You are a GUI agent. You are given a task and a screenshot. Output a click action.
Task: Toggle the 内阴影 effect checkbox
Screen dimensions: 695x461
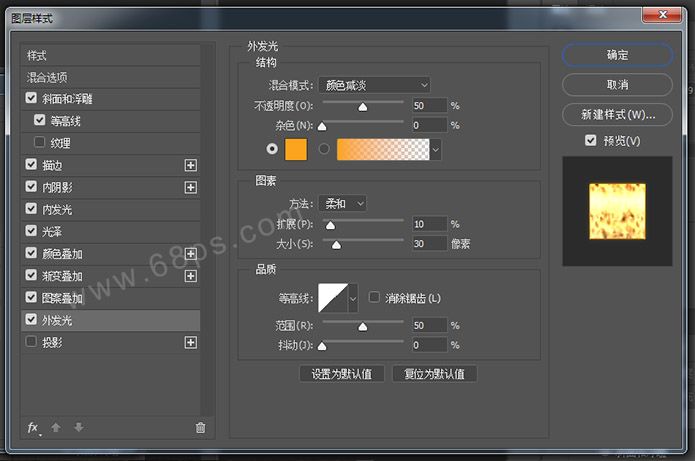click(31, 186)
